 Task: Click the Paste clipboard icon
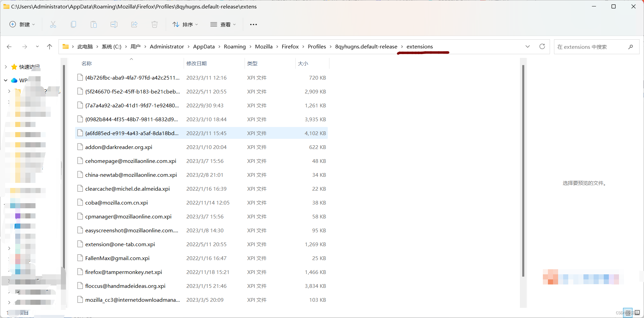94,24
